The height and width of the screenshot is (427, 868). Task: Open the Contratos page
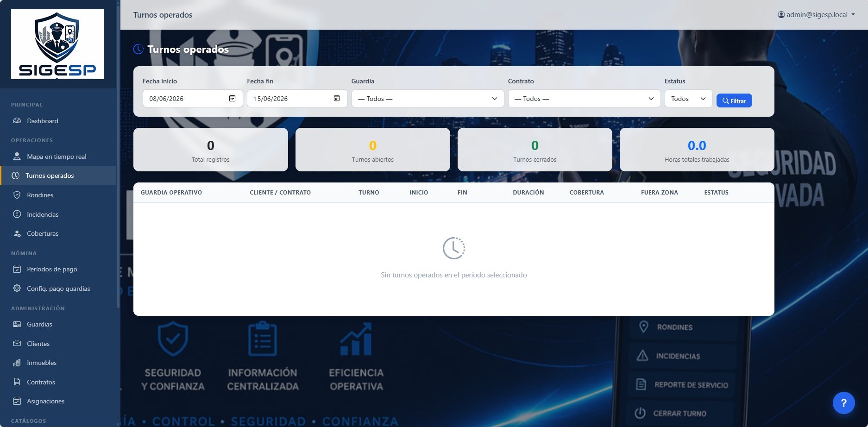pyautogui.click(x=58, y=382)
